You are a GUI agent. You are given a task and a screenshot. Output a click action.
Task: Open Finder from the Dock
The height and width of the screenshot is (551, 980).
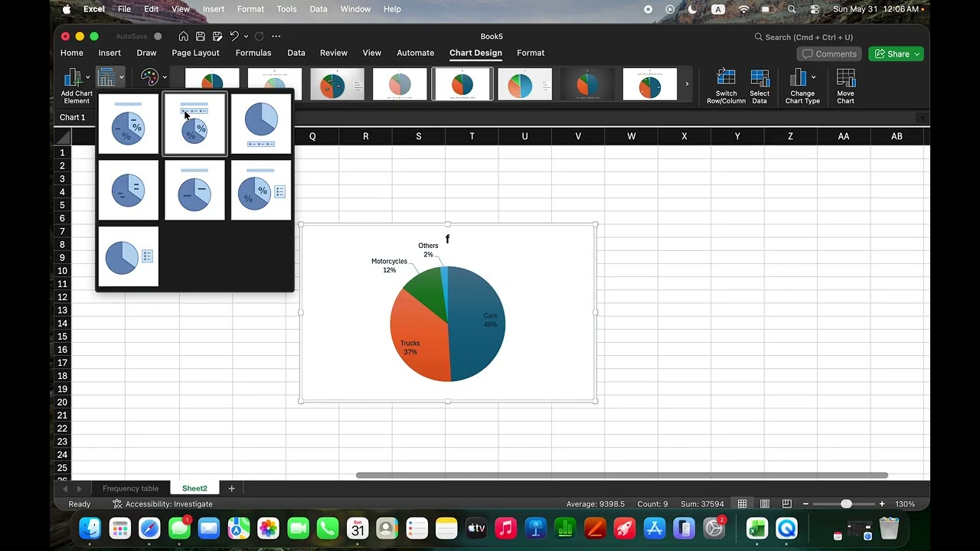click(x=90, y=528)
